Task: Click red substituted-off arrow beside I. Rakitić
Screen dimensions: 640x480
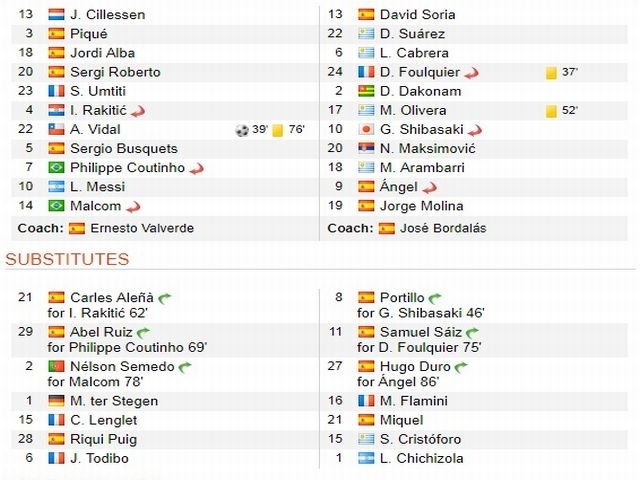Action: 138,111
